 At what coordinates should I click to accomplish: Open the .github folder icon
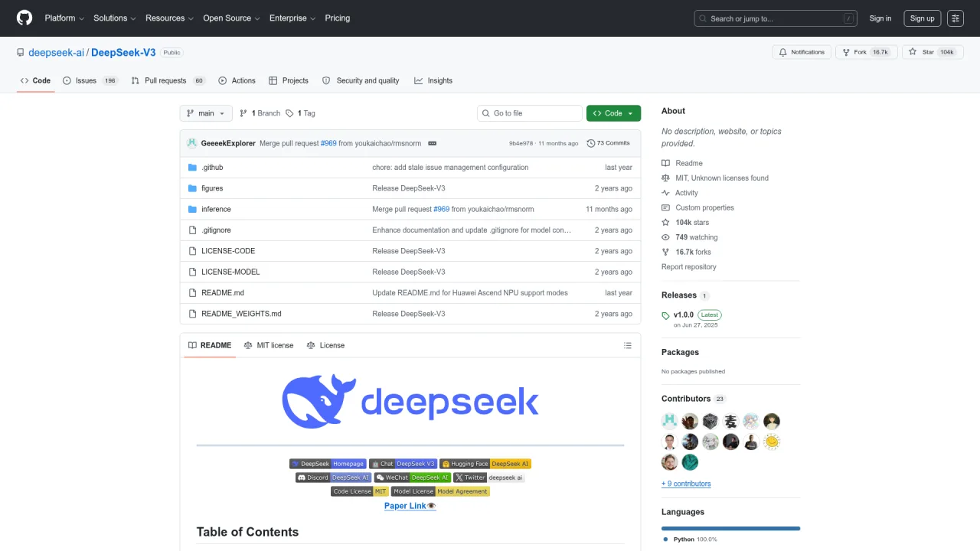pos(193,168)
